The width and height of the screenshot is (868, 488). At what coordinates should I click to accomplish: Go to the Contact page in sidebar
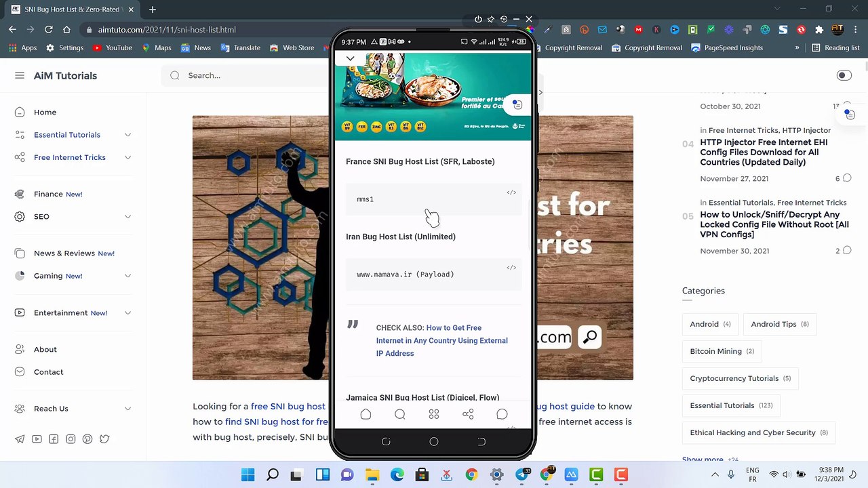tap(48, 372)
